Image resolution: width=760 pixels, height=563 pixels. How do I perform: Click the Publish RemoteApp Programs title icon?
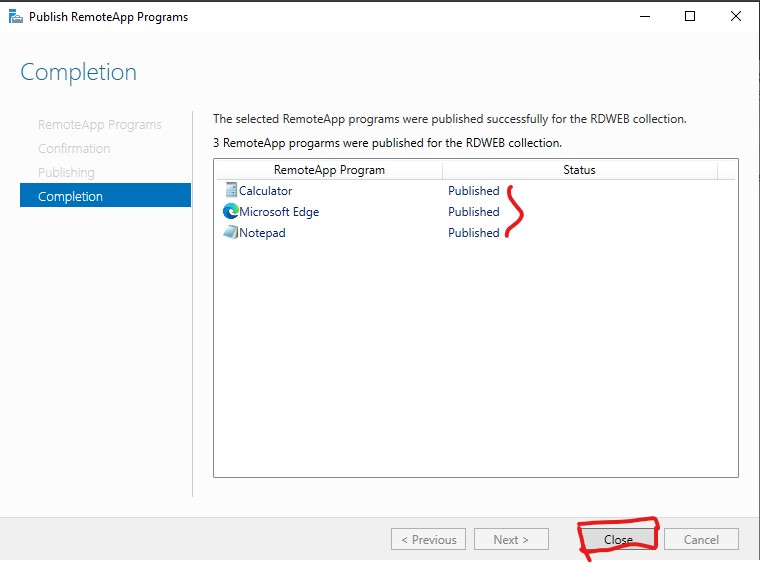tap(16, 16)
